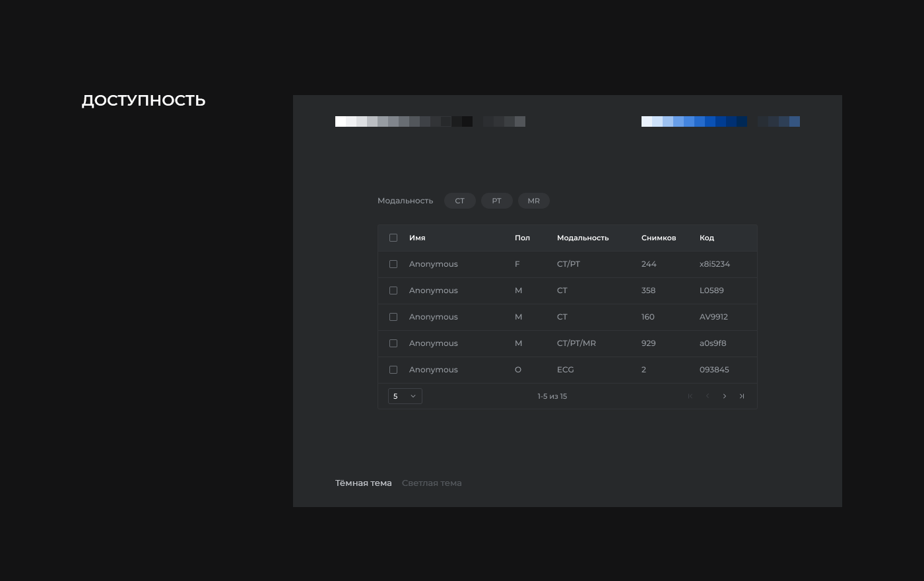The image size is (924, 581).
Task: Tick the checkbox for row AV9912
Action: click(393, 317)
